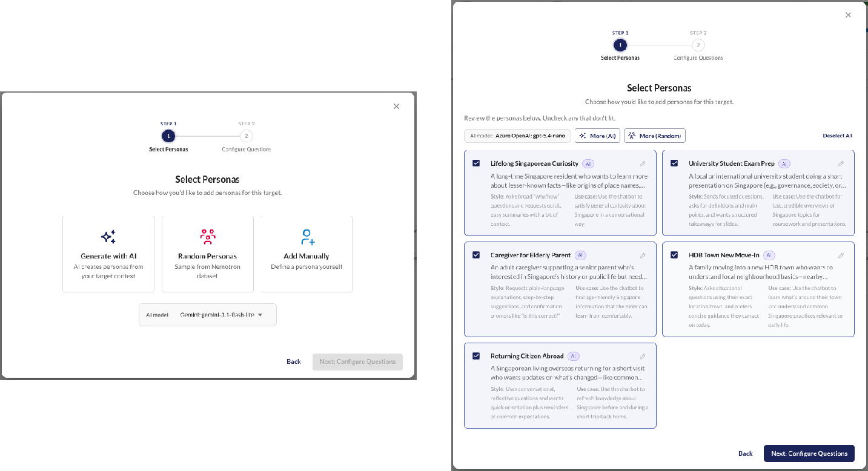Click the Add Manually person-plus icon
Viewport: 868px width, 471px height.
tap(307, 236)
